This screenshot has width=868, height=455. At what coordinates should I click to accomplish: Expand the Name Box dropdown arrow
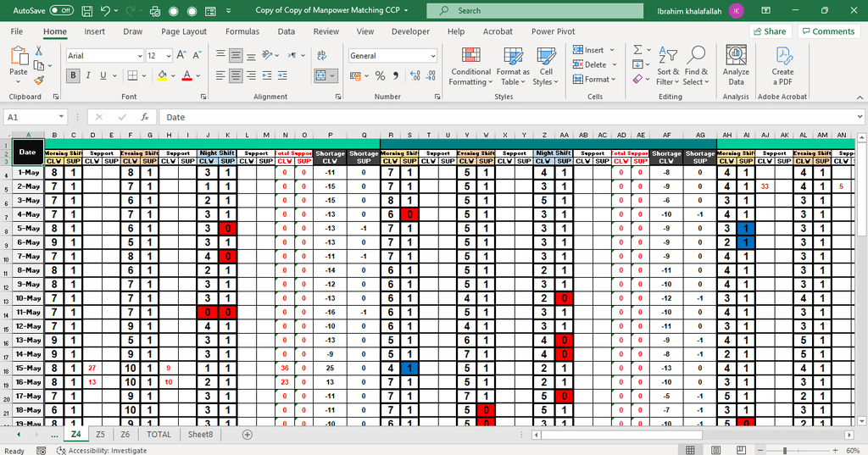61,117
